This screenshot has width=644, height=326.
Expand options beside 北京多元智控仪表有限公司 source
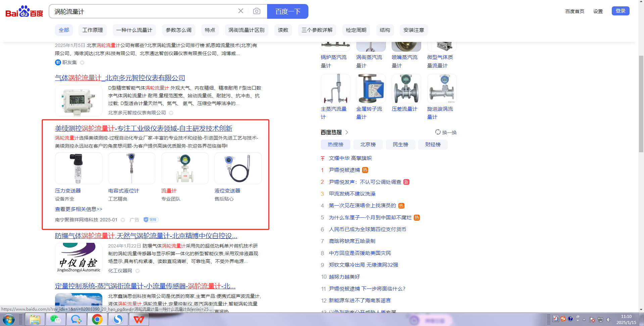171,113
